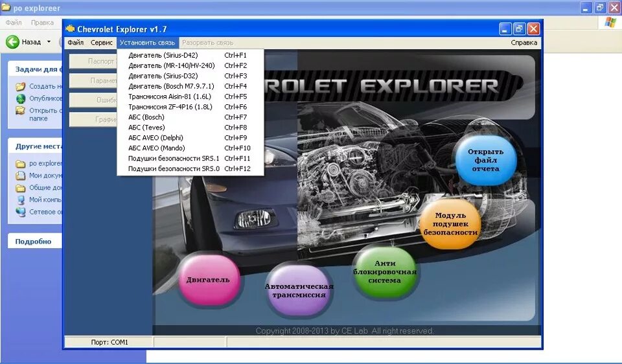
Task: Open the Файл menu in Chevrolet Explorer
Action: point(75,43)
